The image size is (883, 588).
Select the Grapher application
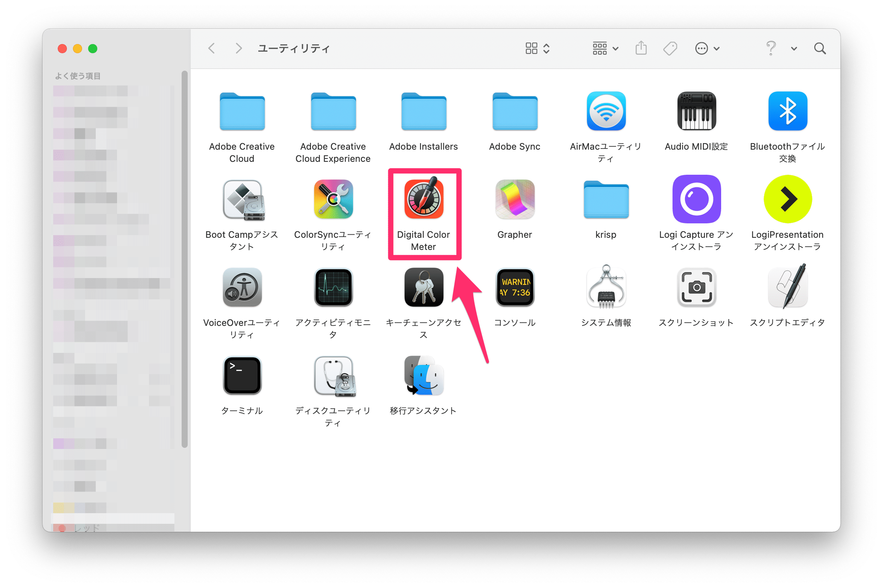coord(515,199)
